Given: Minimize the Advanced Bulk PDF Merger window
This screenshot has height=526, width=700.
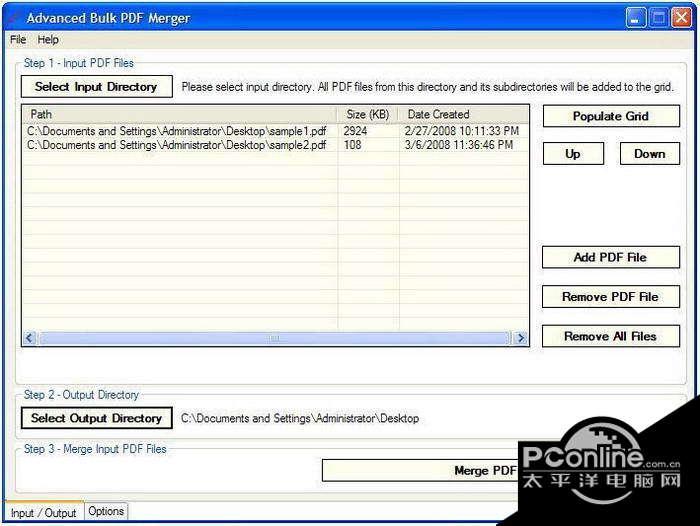Looking at the screenshot, I should tap(636, 18).
